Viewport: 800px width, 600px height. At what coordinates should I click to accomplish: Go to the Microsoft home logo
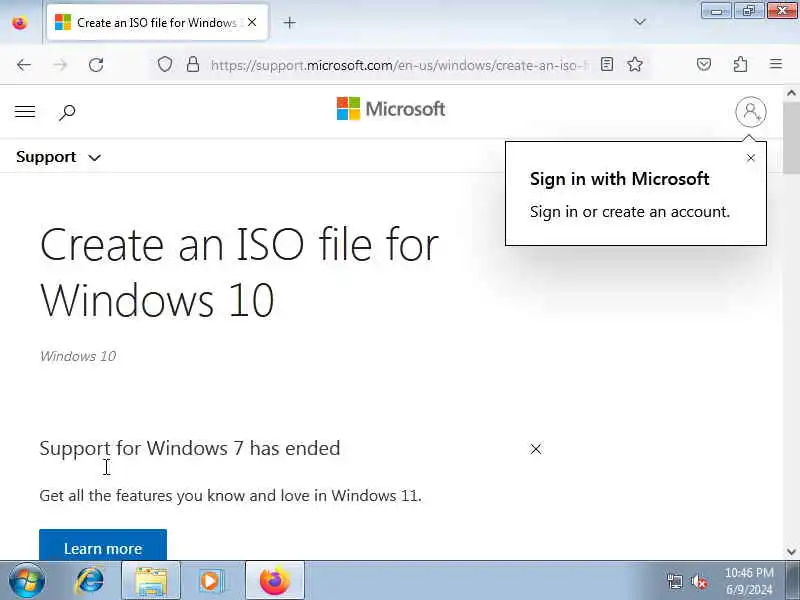(391, 109)
